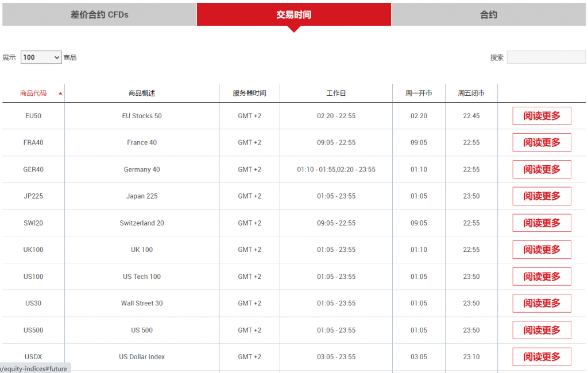588x373 pixels.
Task: Sort table by 商品概述 column header
Action: (x=142, y=93)
